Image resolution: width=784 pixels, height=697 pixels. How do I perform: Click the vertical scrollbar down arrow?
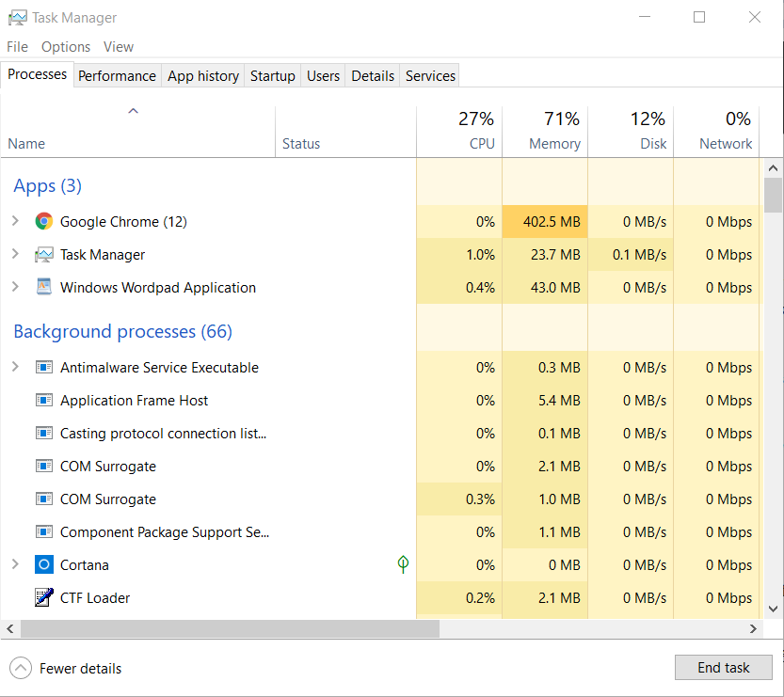click(773, 609)
